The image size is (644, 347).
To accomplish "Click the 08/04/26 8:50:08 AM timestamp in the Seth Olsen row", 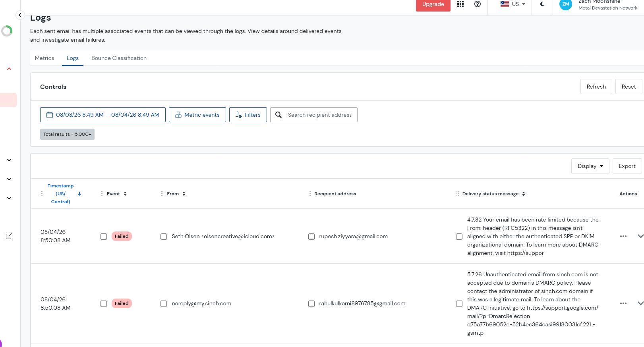I will [x=55, y=236].
